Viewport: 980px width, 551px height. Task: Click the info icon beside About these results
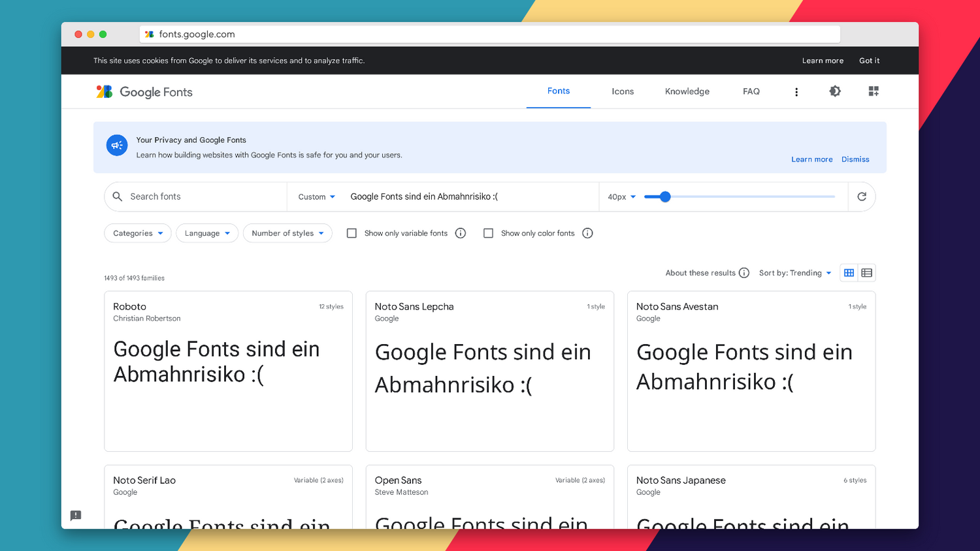pos(744,273)
